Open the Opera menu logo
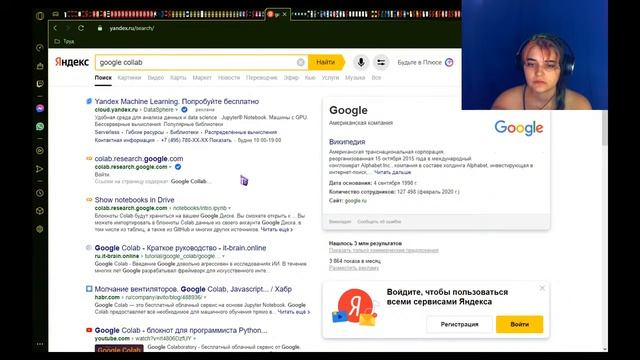Screen dimensions: 640x360 [40, 16]
